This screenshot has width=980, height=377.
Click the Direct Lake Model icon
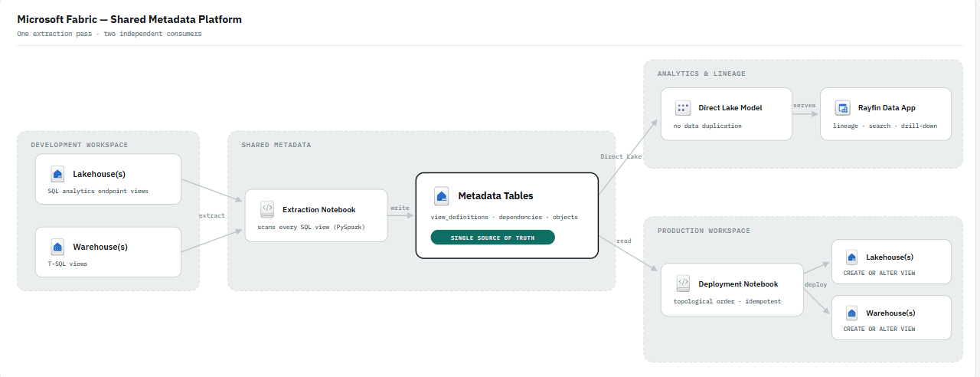pyautogui.click(x=683, y=108)
